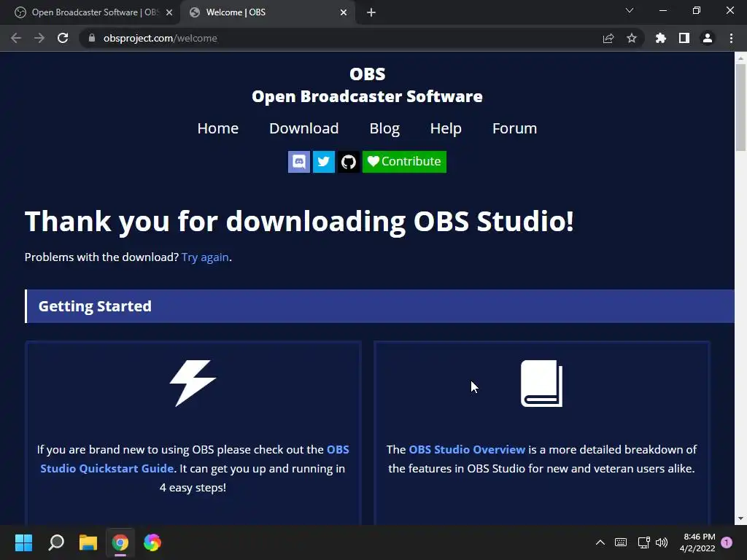The image size is (747, 560).
Task: Go back with the browser back arrow
Action: [x=16, y=38]
